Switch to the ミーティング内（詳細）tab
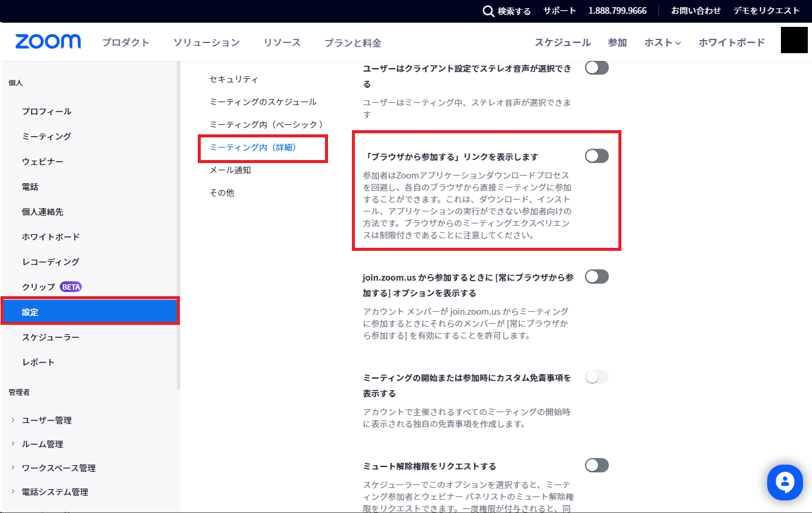 (253, 147)
